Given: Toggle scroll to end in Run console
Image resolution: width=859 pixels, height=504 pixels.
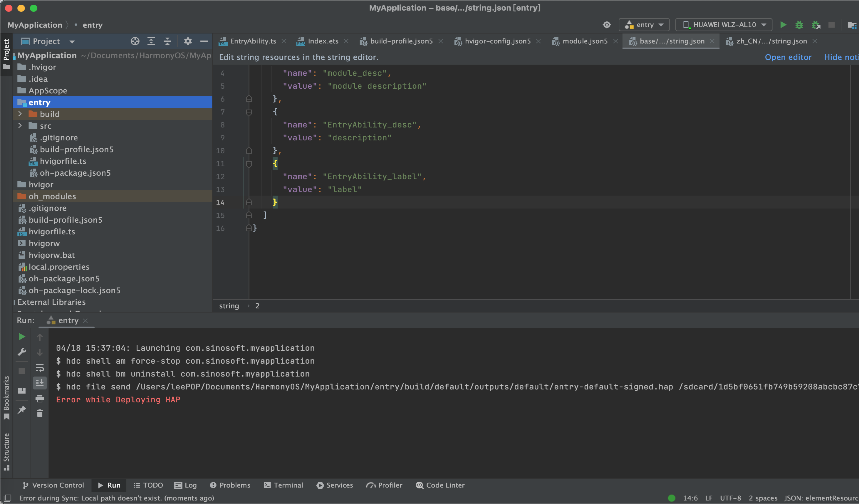Looking at the screenshot, I should click(40, 383).
